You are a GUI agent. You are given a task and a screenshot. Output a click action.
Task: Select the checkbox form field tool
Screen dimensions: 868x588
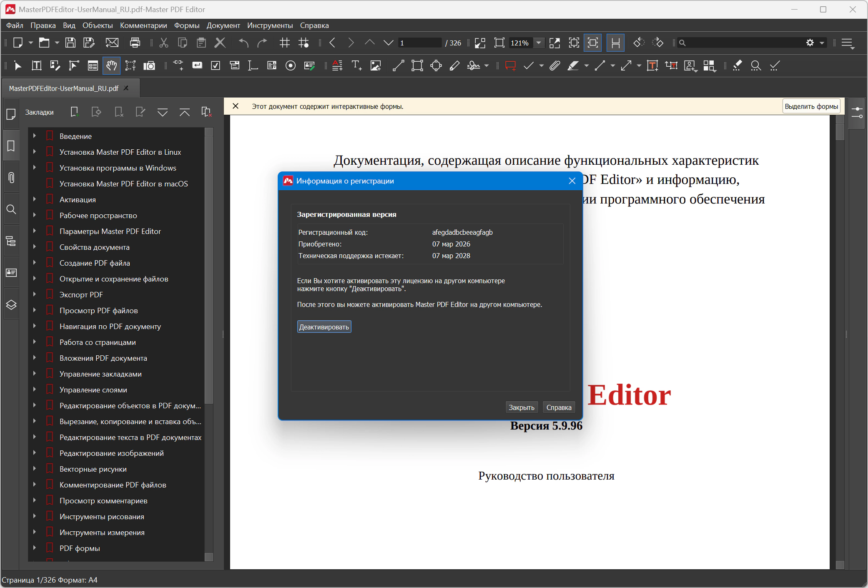pyautogui.click(x=216, y=66)
